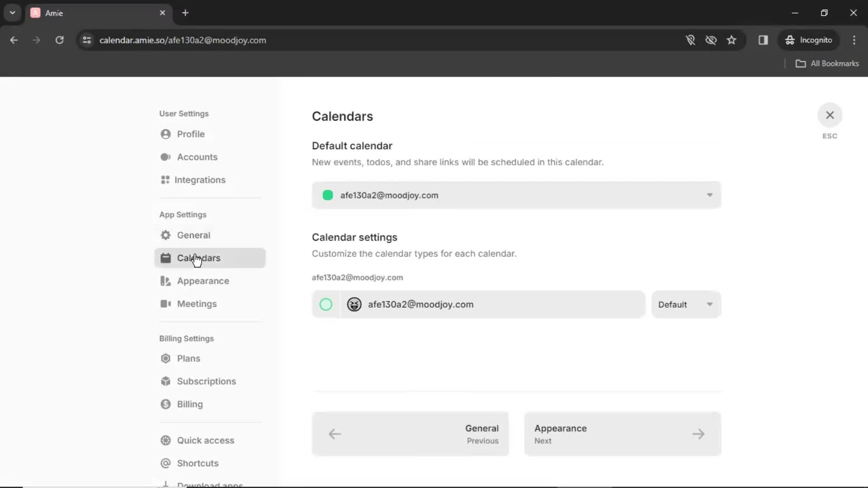Toggle the calendar radio button for afe130a2@moodjoy.com

(x=325, y=305)
